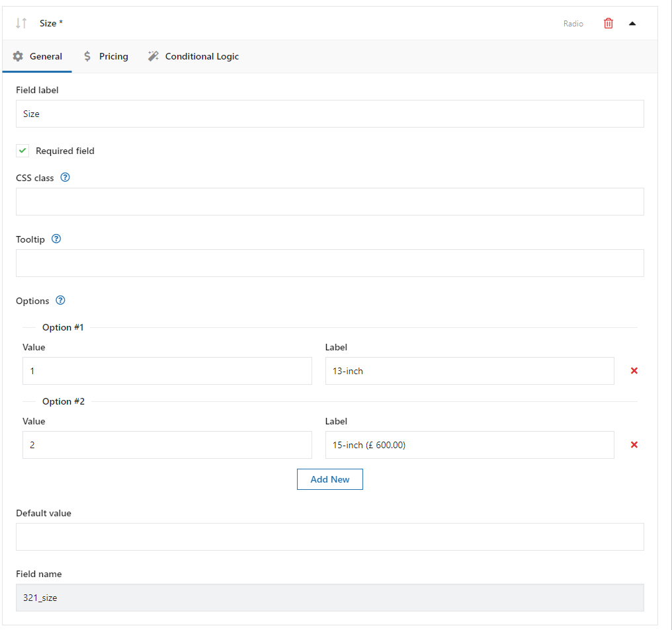This screenshot has width=672, height=630.
Task: Click the Field name box 321_size
Action: [x=329, y=598]
